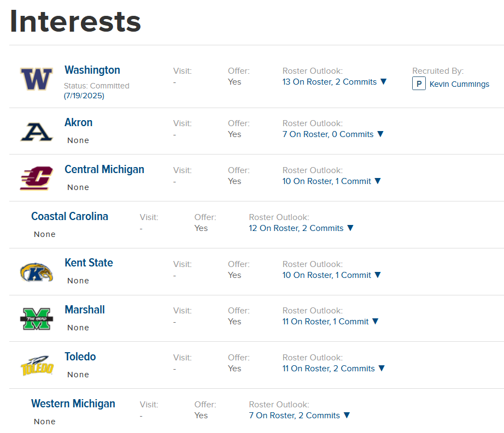The height and width of the screenshot is (433, 504).
Task: Expand Coastal Carolina roster outlook arrow
Action: pyautogui.click(x=350, y=228)
